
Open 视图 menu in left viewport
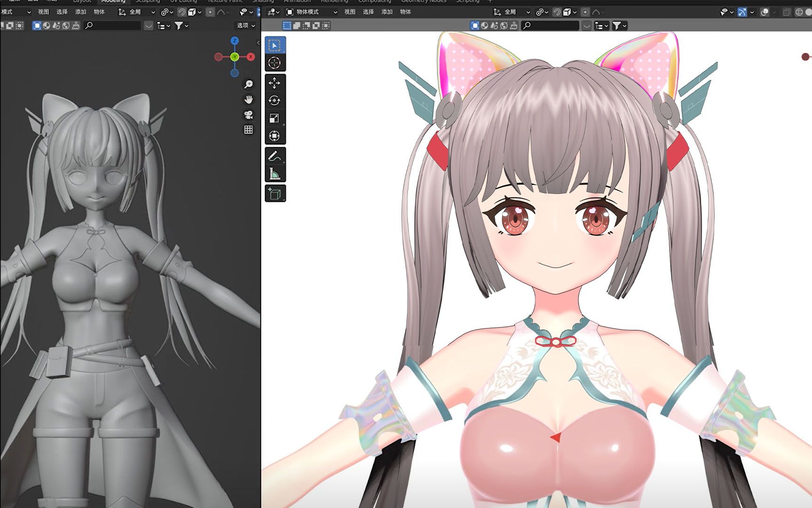pyautogui.click(x=43, y=12)
